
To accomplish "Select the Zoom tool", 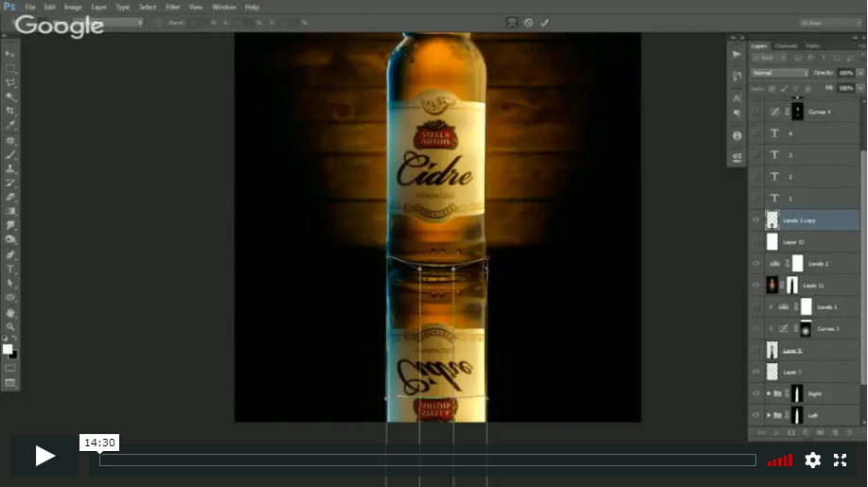I will click(10, 326).
